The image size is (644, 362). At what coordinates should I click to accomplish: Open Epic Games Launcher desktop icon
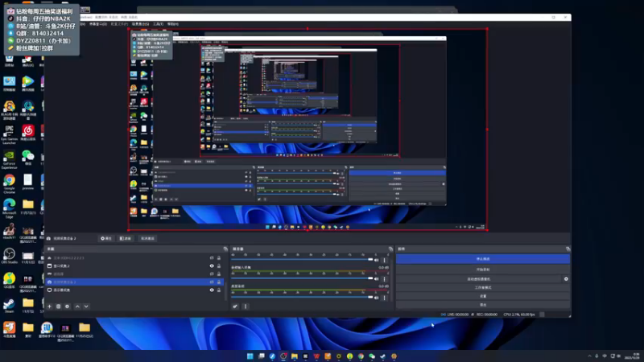pyautogui.click(x=9, y=134)
